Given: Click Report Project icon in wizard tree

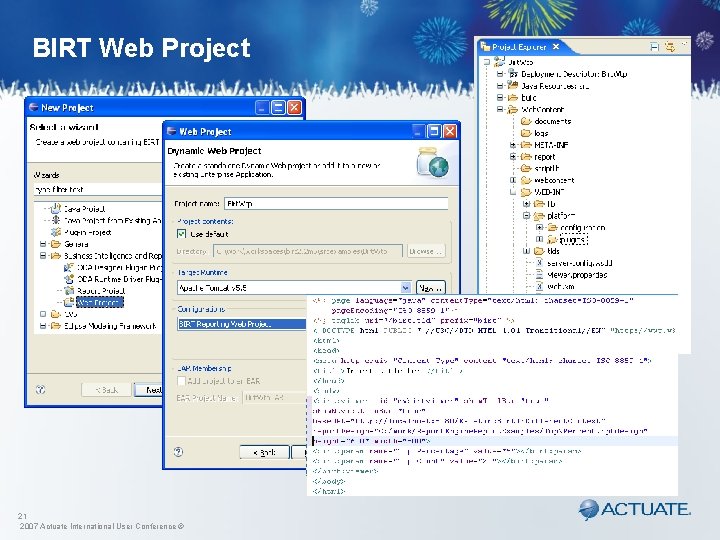Looking at the screenshot, I should [x=69, y=291].
